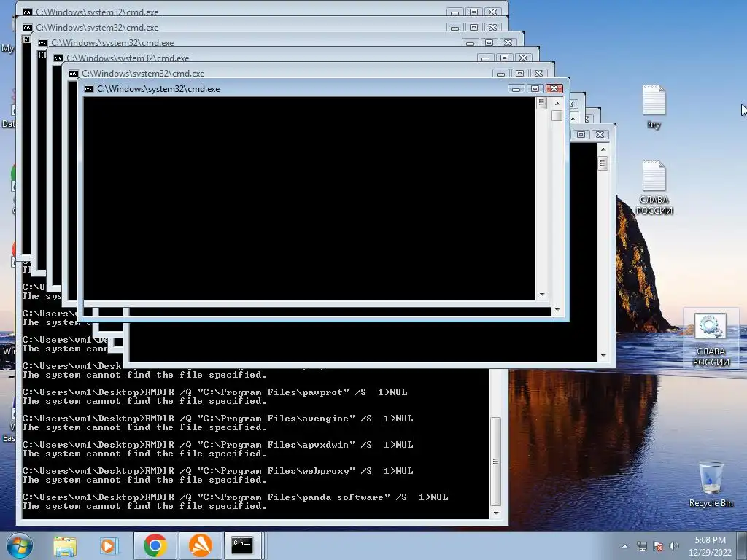The width and height of the screenshot is (747, 560).
Task: Maximize the rightmost partially hidden cmd window
Action: click(x=581, y=135)
